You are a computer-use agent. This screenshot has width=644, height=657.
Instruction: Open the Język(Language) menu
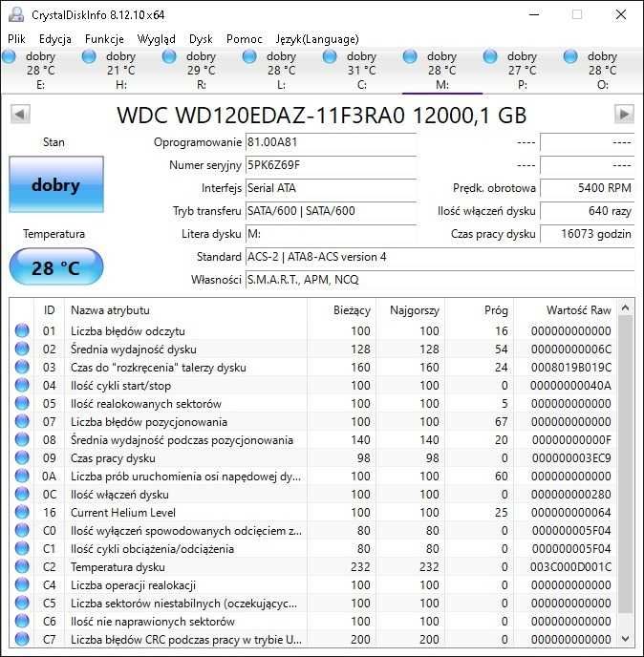coord(317,39)
